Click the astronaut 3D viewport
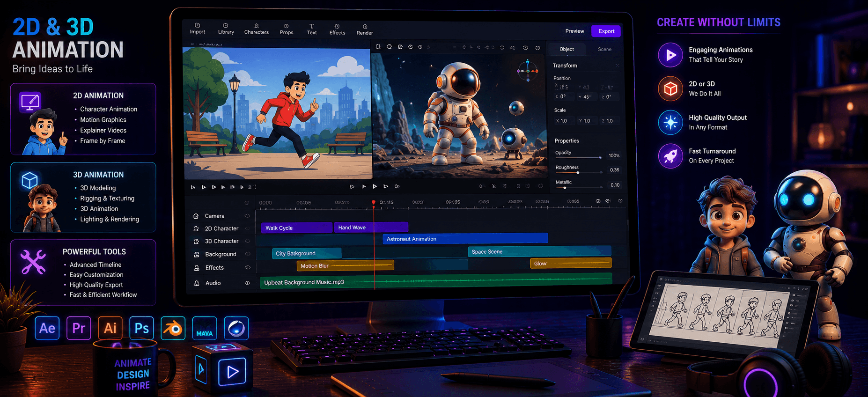 [459, 115]
